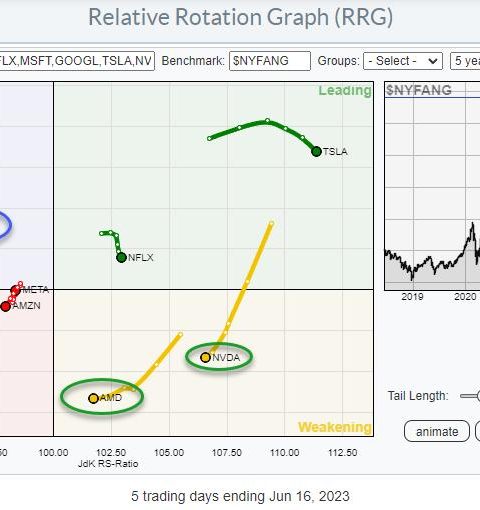Click the animate button
Screen dimensions: 480x510
(x=437, y=431)
